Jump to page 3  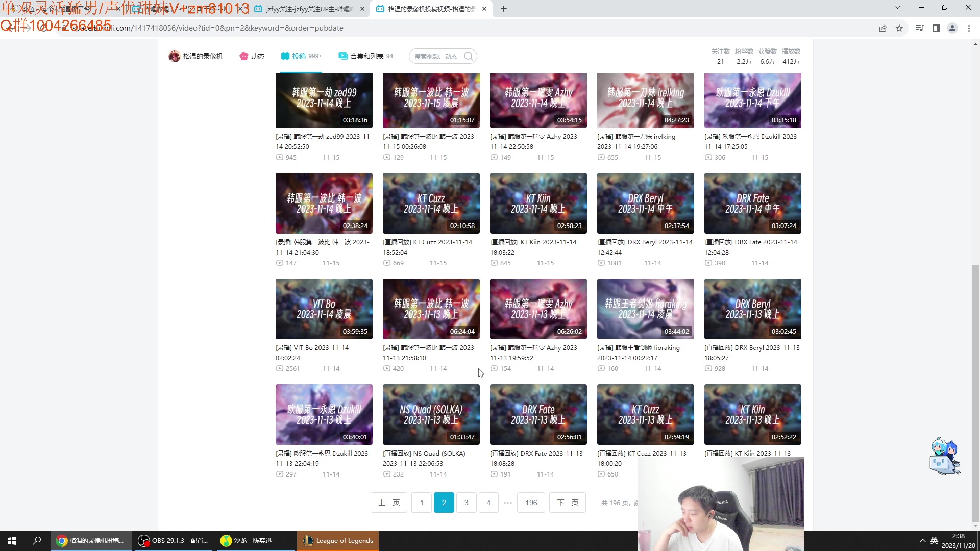pyautogui.click(x=467, y=503)
